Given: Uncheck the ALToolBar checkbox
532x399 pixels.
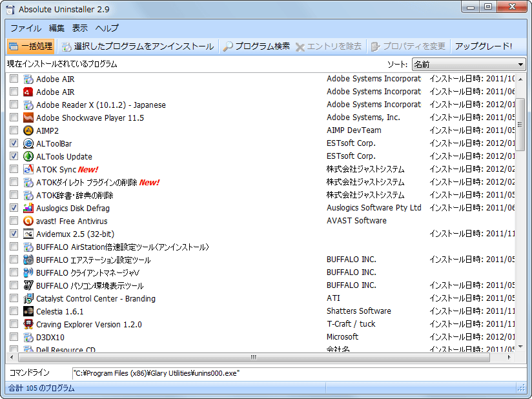Looking at the screenshot, I should (14, 143).
